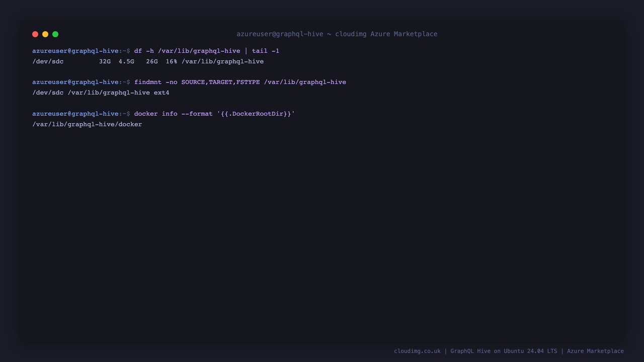Click the terminal title 'azureuser@graphql-hive ~ cloudimg Azure Marketplace'

(x=337, y=34)
